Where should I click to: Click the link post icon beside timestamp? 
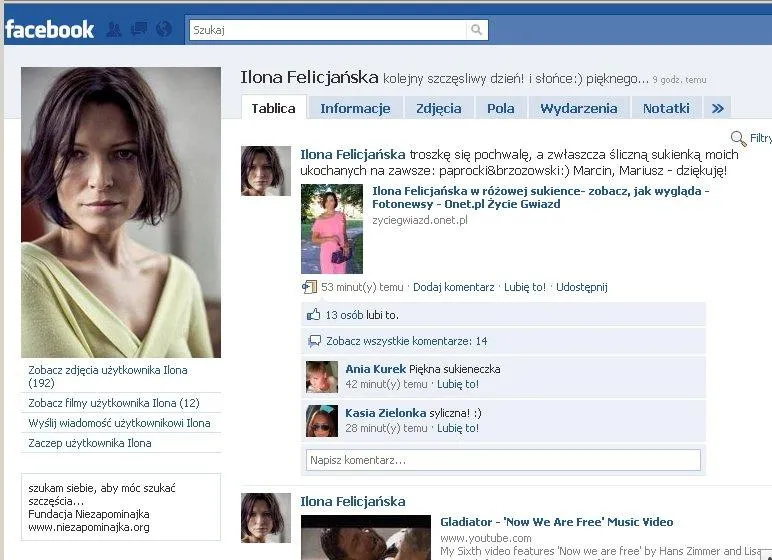309,287
